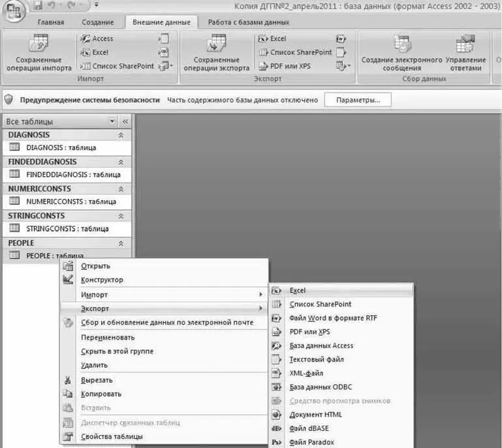The width and height of the screenshot is (502, 448).
Task: Select FINDEDDIAGNOSIS : таблица item
Action: 67,175
